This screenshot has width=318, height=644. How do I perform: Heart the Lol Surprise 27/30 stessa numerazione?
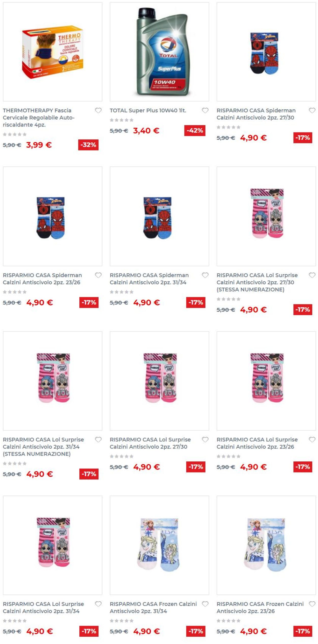pyautogui.click(x=312, y=275)
